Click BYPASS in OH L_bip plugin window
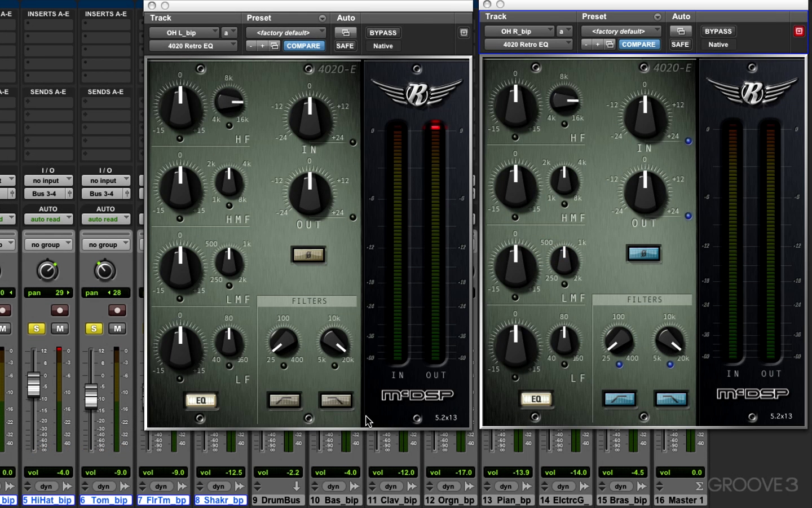 (x=383, y=33)
